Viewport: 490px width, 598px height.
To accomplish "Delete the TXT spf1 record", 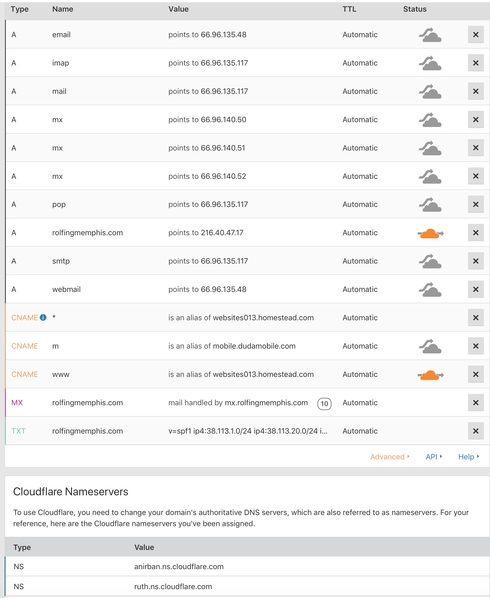I will pos(476,431).
